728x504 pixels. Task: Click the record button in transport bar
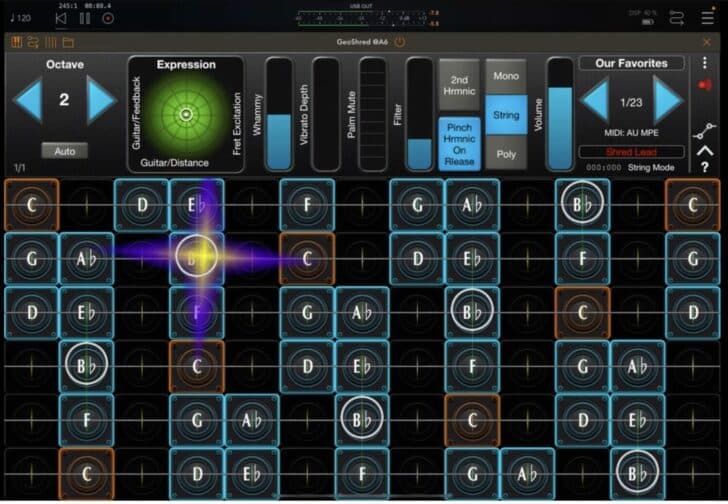pyautogui.click(x=108, y=17)
